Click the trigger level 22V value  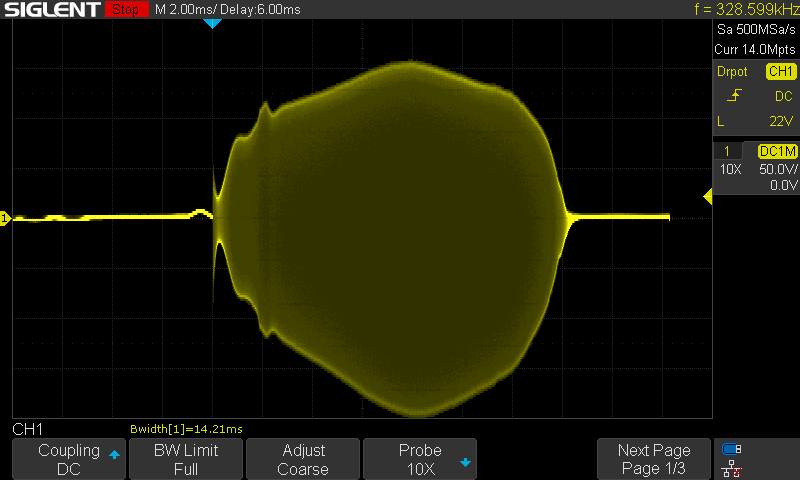781,121
